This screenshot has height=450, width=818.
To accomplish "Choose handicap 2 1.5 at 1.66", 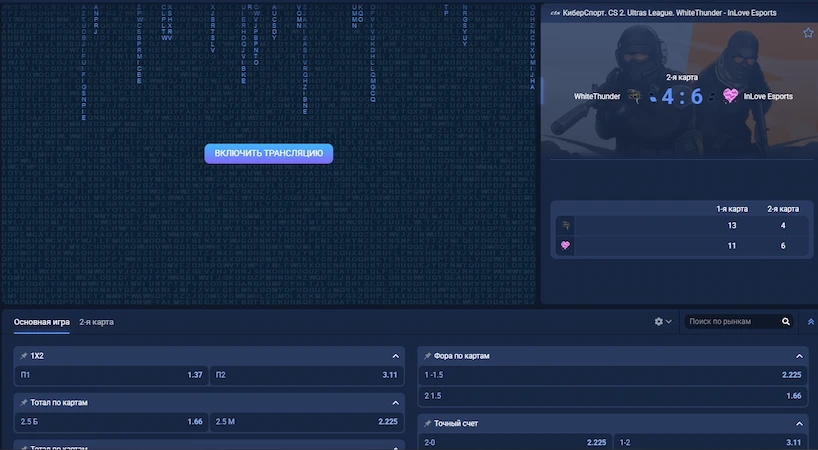I will [x=612, y=396].
